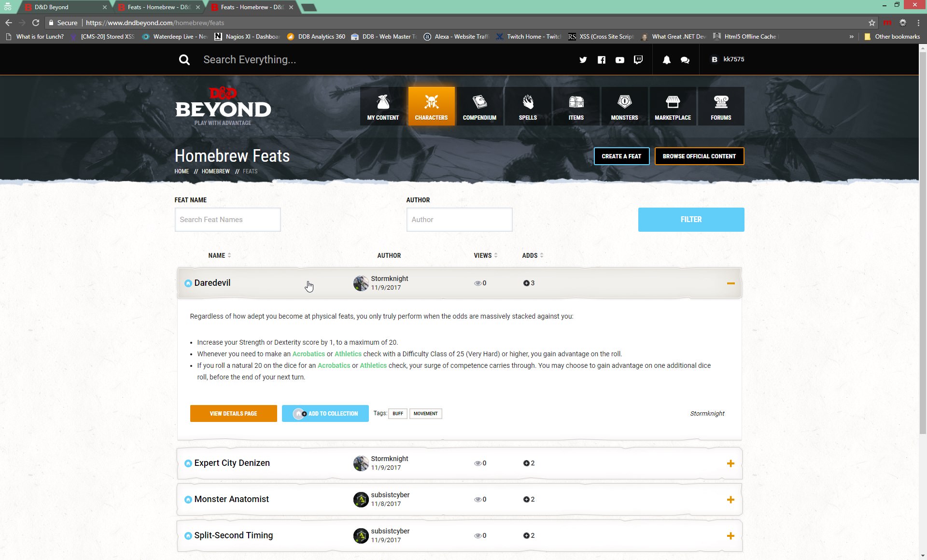Open the notifications bell icon
This screenshot has height=560, width=927.
tap(666, 60)
